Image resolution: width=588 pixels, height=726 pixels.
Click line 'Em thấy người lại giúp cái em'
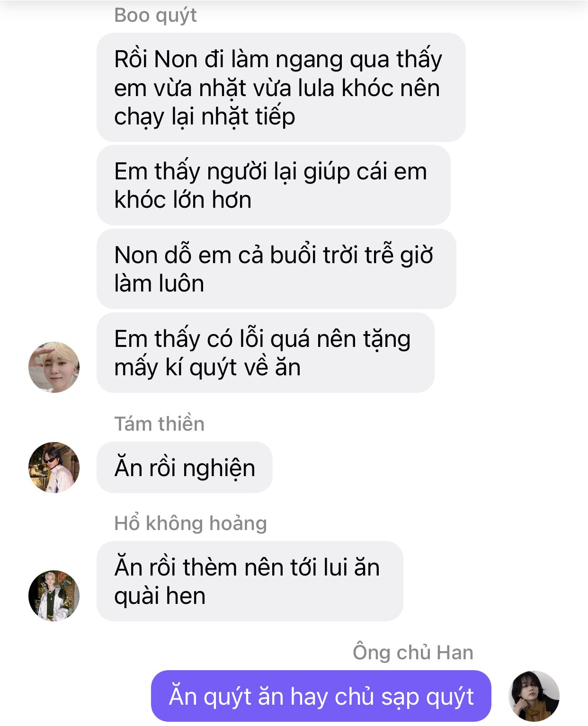coord(270,171)
